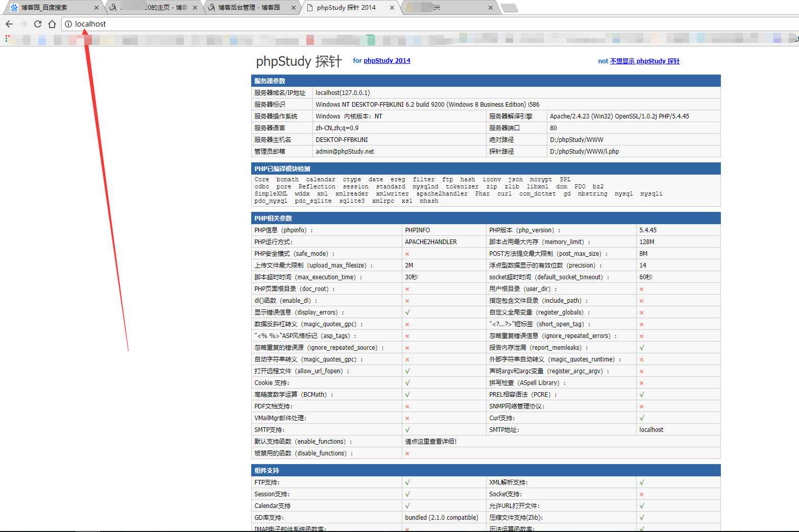
Task: Click the browser Back arrow
Action: click(9, 24)
